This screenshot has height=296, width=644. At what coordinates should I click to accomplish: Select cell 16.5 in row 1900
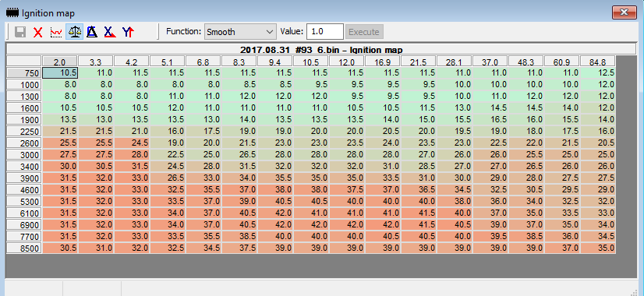(490, 120)
